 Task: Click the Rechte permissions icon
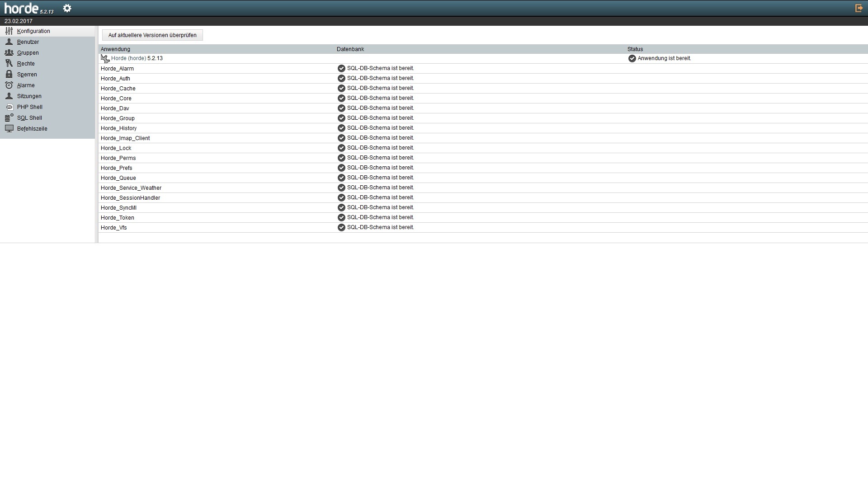(x=9, y=63)
